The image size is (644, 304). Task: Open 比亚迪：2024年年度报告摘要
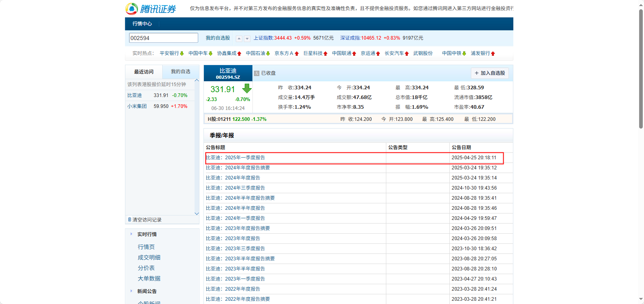(x=238, y=168)
